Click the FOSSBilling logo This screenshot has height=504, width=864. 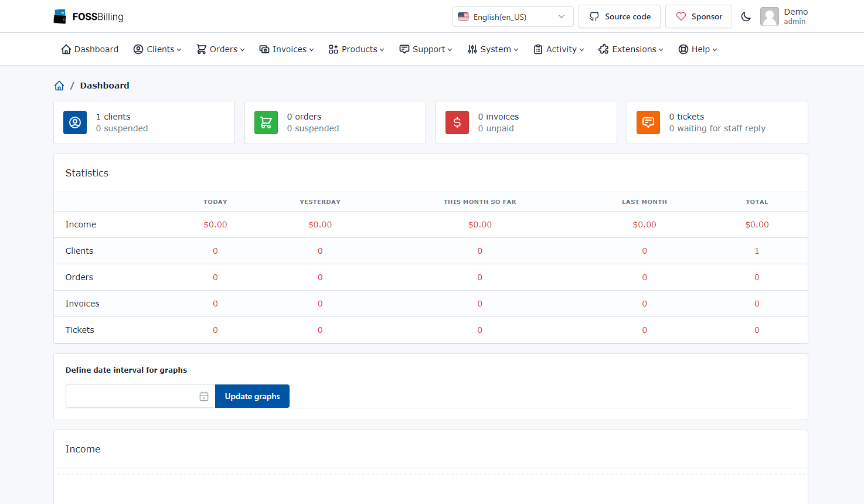coord(89,16)
